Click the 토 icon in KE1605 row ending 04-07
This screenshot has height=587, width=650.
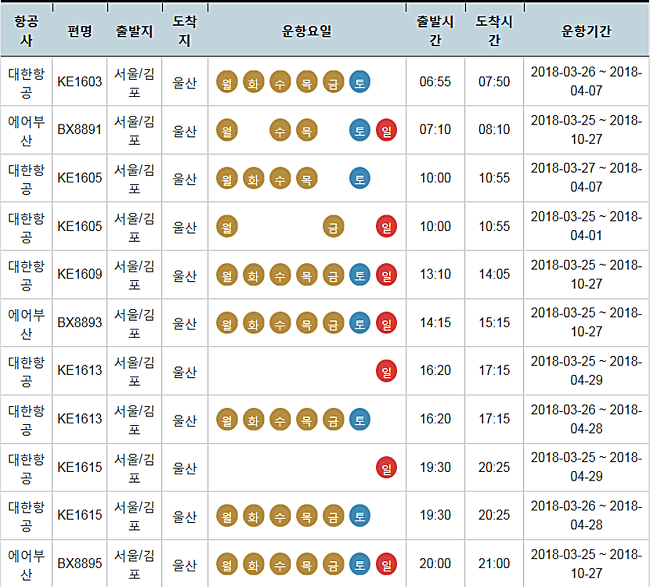pyautogui.click(x=360, y=178)
